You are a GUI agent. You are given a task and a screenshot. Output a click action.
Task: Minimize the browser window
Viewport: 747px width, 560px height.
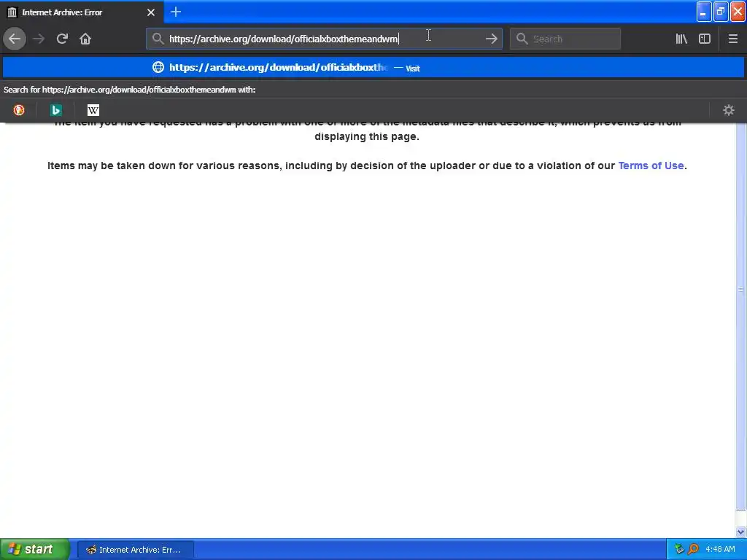pos(704,12)
